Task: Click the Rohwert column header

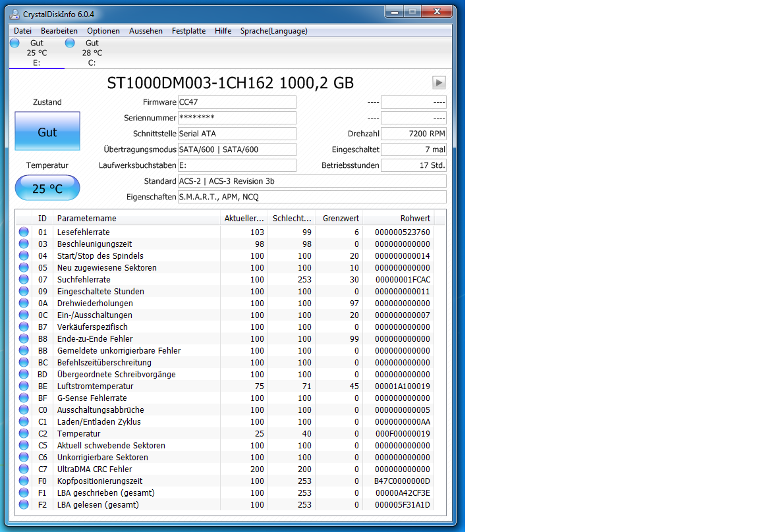Action: point(399,218)
